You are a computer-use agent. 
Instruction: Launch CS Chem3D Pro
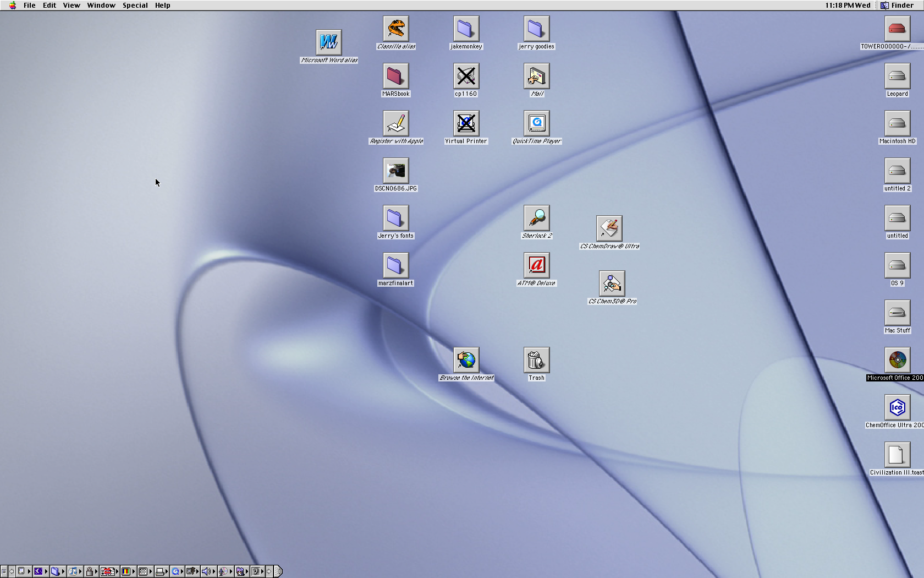[x=612, y=283]
